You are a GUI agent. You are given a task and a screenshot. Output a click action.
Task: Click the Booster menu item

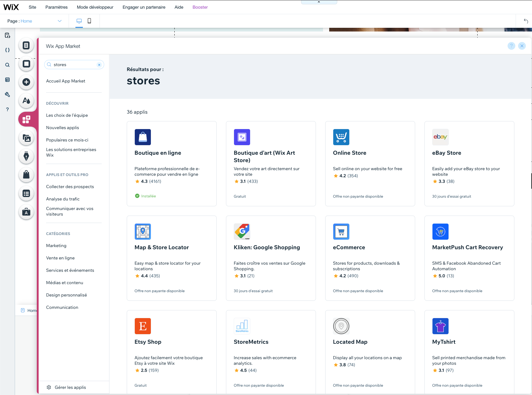200,7
